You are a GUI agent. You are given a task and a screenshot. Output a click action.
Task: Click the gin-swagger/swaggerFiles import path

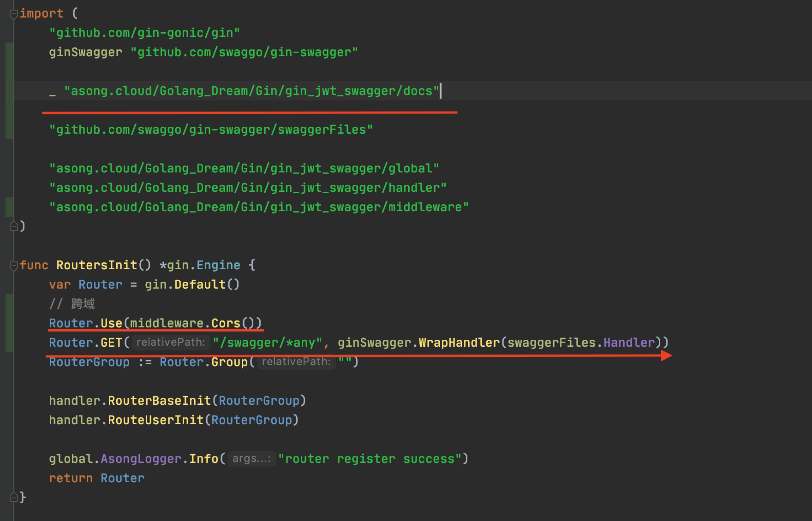tap(211, 130)
